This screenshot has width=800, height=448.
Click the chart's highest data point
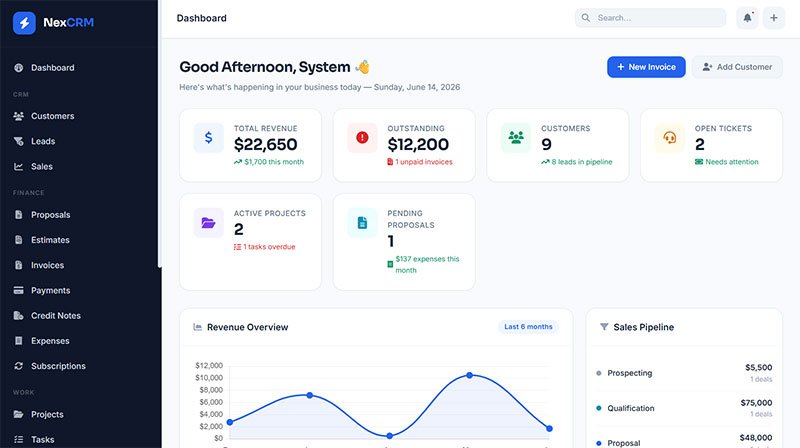469,375
